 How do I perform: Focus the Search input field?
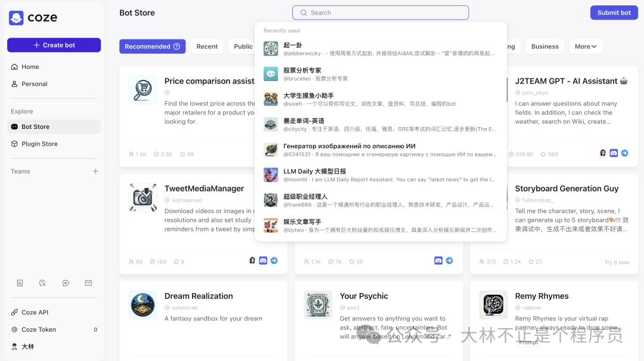pyautogui.click(x=380, y=13)
